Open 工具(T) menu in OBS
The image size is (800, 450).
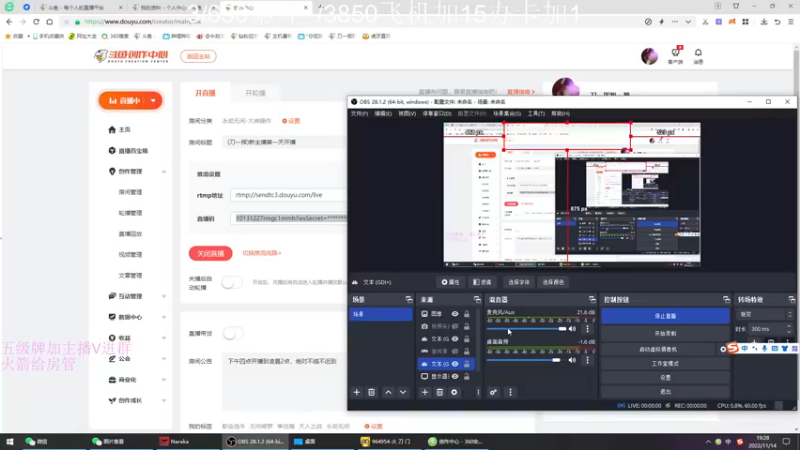click(536, 114)
